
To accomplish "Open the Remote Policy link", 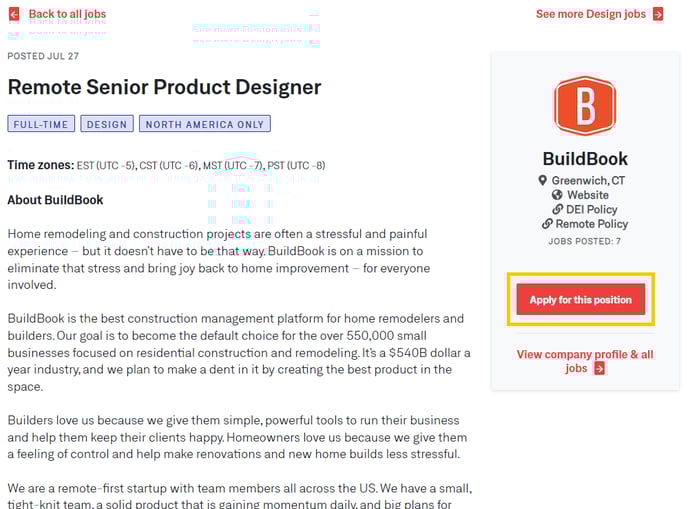I will tap(591, 224).
